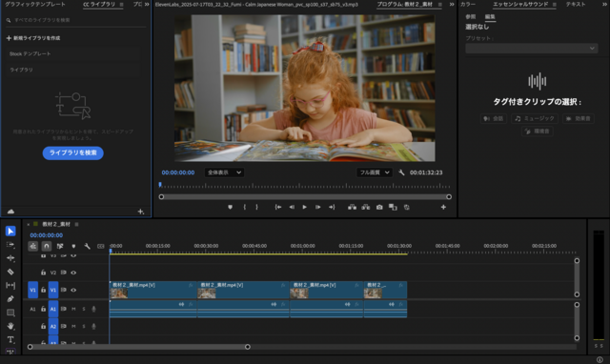Mute audio track A1
Viewport: 610px width, 364px height.
tap(73, 309)
